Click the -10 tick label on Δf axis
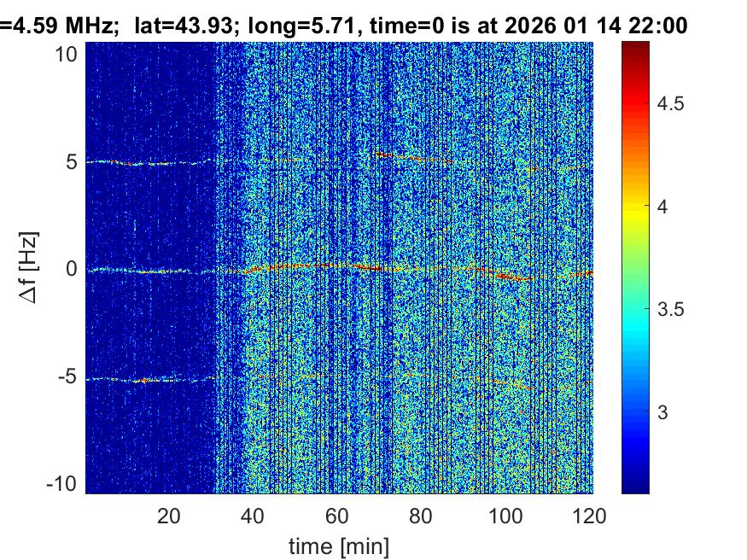 pyautogui.click(x=65, y=483)
